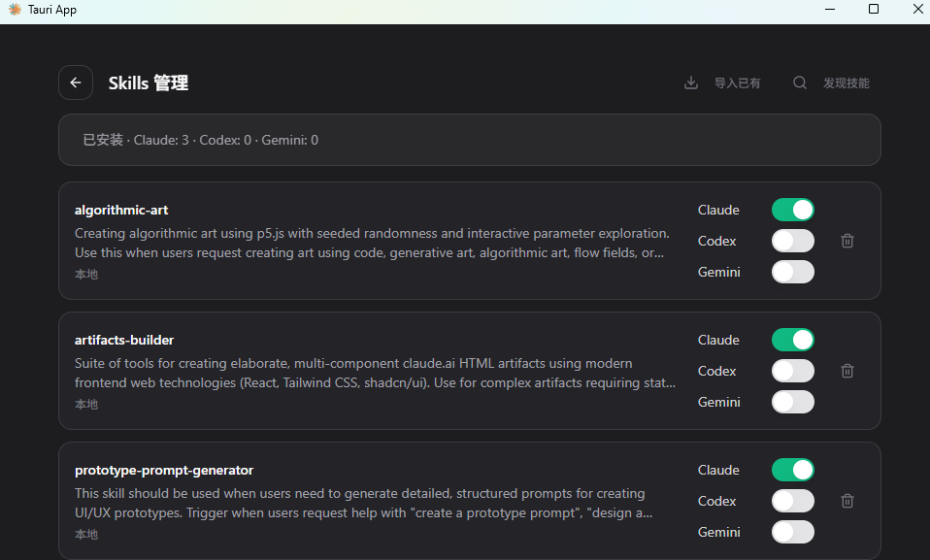
Task: Delete the artifacts-builder skill via trash icon
Action: pos(847,371)
